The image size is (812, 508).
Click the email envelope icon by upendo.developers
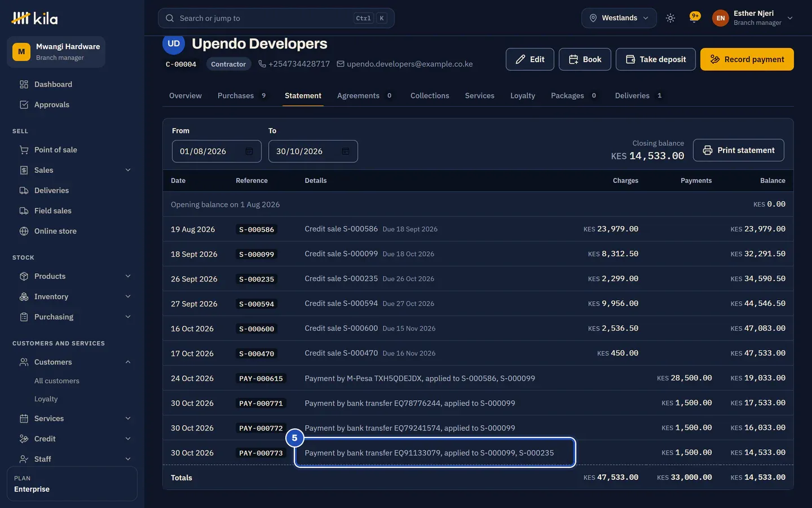pyautogui.click(x=341, y=64)
